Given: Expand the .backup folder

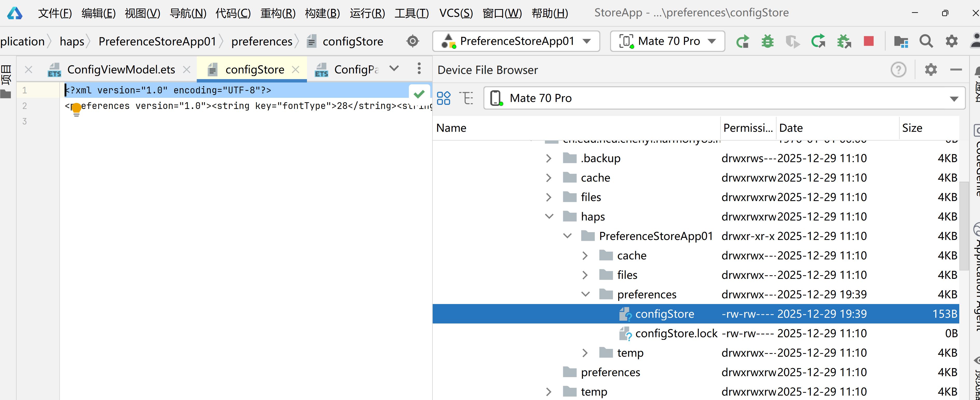Looking at the screenshot, I should point(548,158).
